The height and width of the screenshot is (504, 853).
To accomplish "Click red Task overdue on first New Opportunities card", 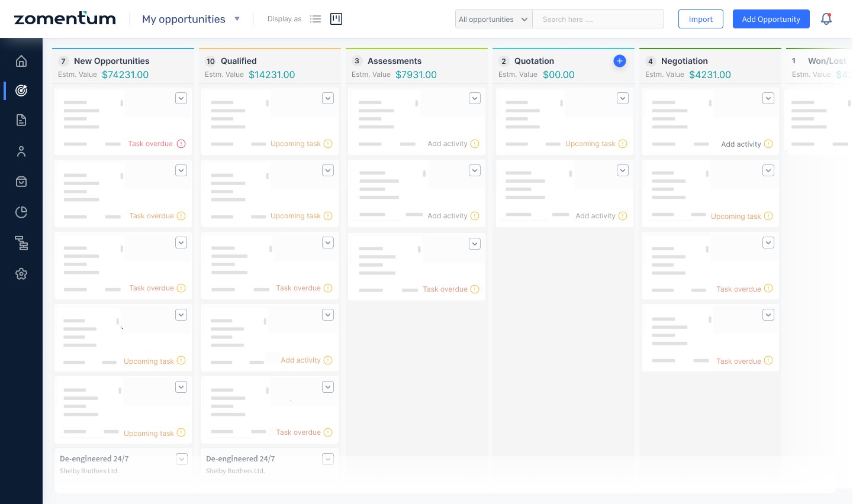I will [150, 144].
